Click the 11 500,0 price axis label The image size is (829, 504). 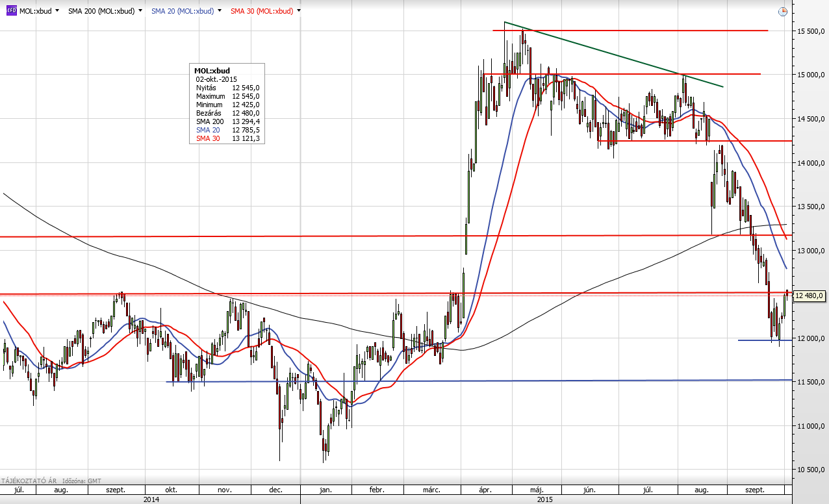pos(811,382)
